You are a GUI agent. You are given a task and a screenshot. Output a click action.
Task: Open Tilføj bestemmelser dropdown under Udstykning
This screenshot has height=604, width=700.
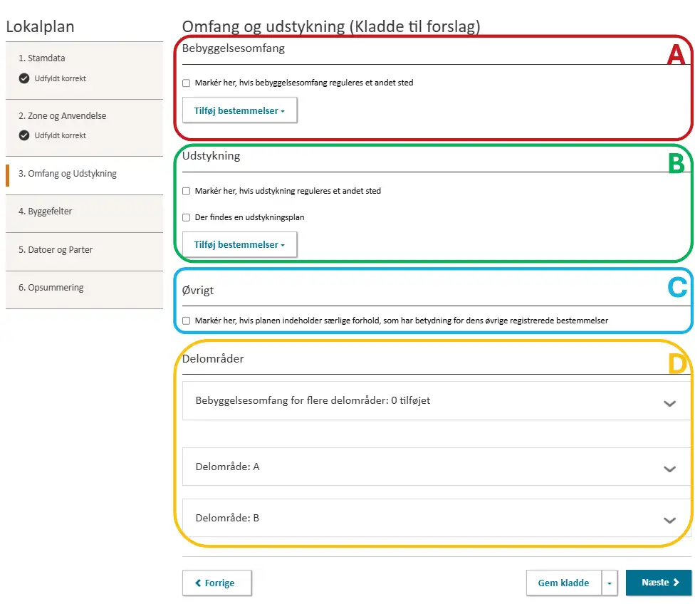pos(239,244)
